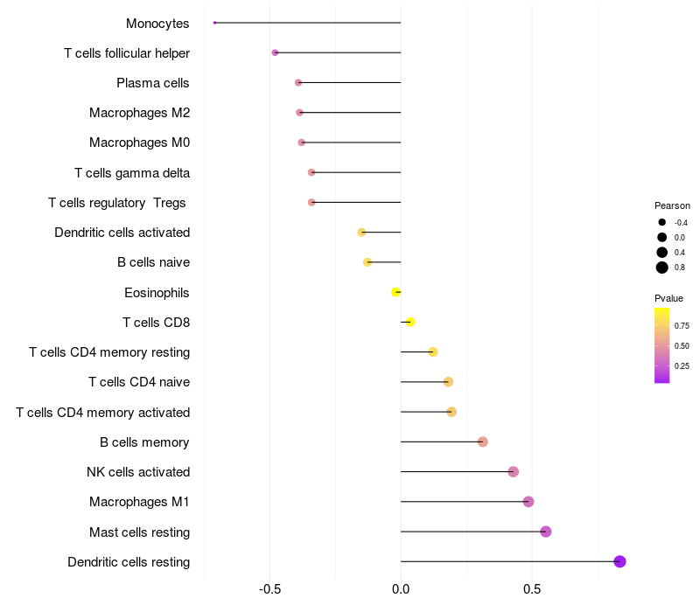Click the Pvalue gradient color bar
The width and height of the screenshot is (700, 612).
pos(661,345)
